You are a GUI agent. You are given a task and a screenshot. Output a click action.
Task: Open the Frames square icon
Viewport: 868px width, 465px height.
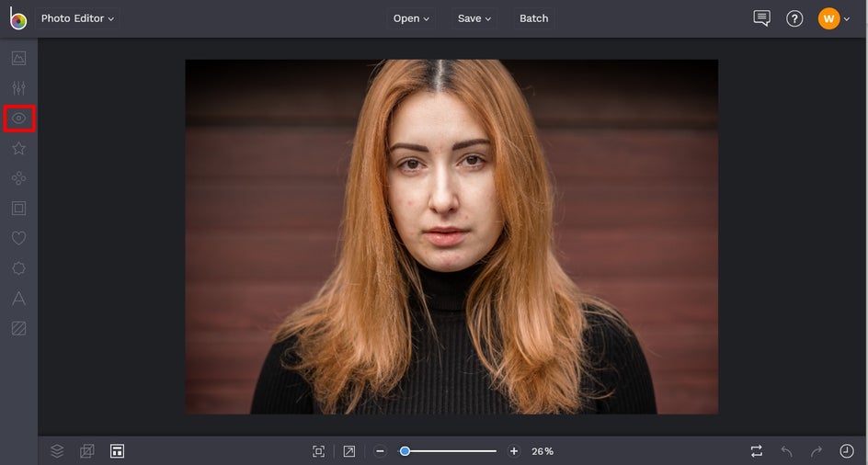point(18,208)
